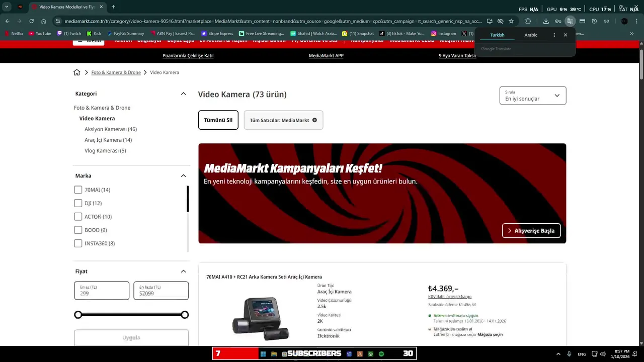
Task: Go to home via breadcrumb house icon
Action: [x=76, y=72]
